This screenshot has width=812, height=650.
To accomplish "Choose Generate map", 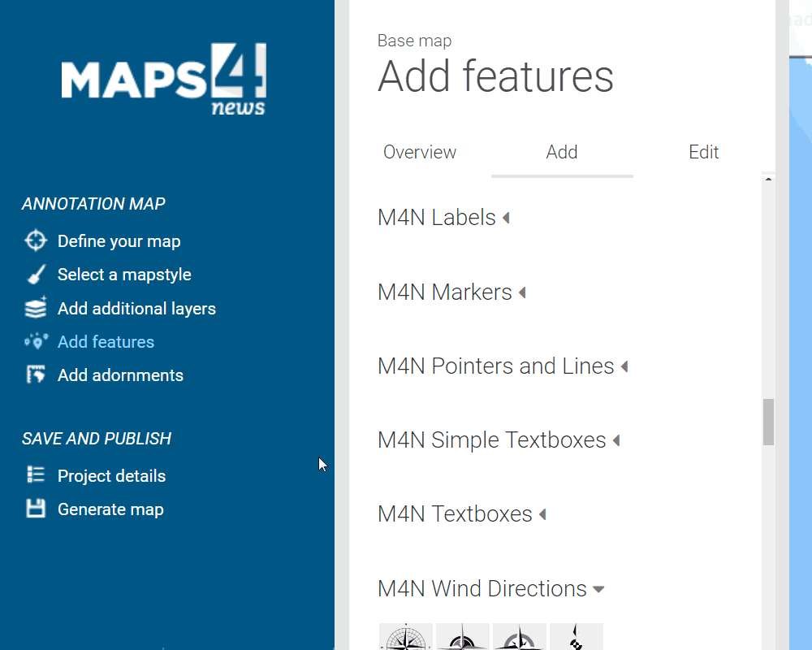I will tap(110, 509).
